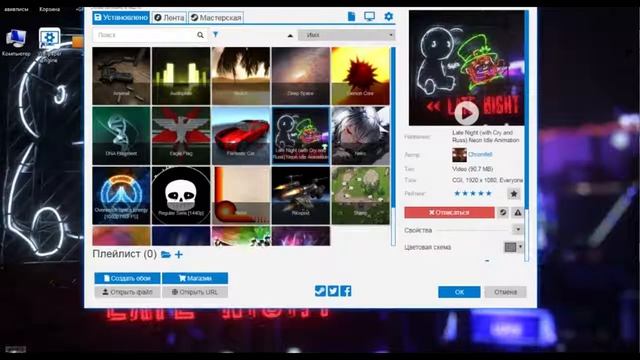
Task: Select the Late Night neon wallpaper thumbnail
Action: point(300,136)
